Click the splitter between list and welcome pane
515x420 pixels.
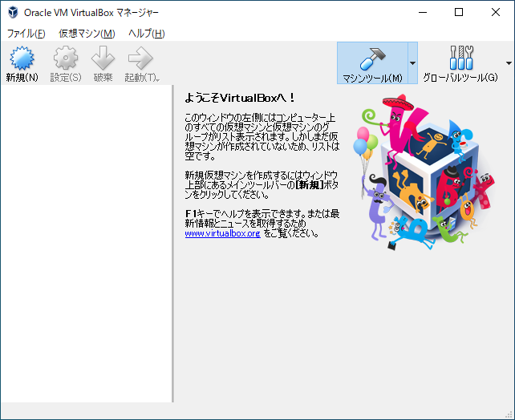[172, 240]
